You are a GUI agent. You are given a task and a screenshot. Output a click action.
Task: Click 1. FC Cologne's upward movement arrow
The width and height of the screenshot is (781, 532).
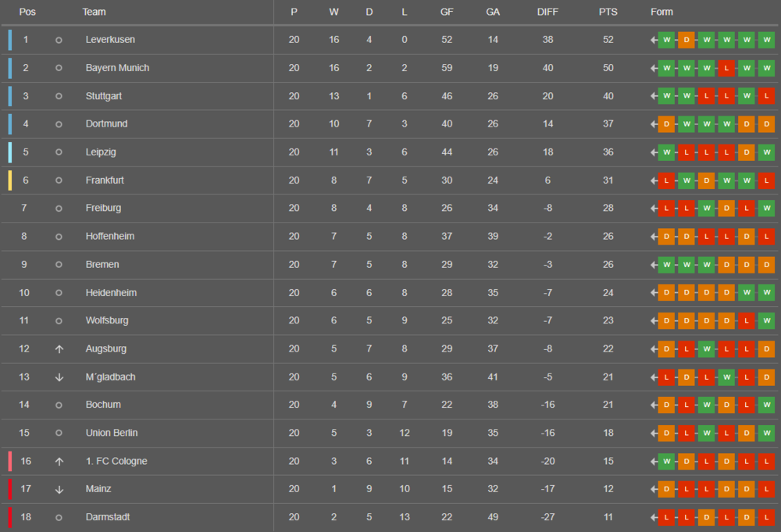[59, 462]
